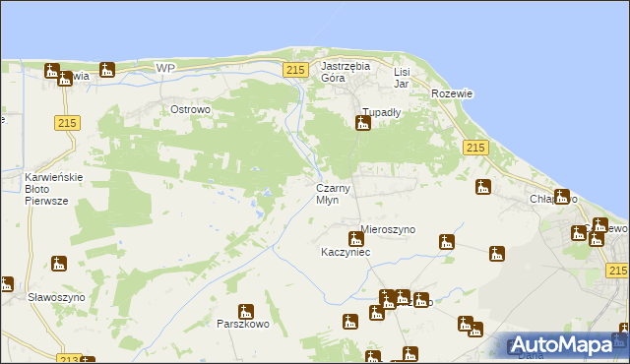Click road 215 shield near Jastrzębia Góra

coord(295,70)
